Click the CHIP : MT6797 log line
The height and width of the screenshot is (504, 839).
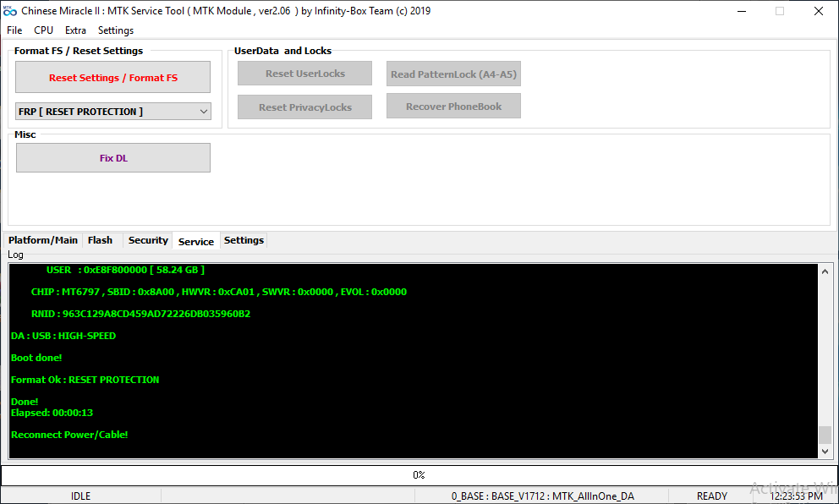[219, 292]
